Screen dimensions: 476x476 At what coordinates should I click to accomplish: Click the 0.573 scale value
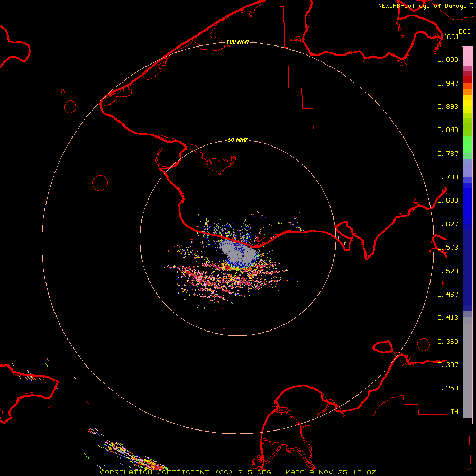(448, 248)
